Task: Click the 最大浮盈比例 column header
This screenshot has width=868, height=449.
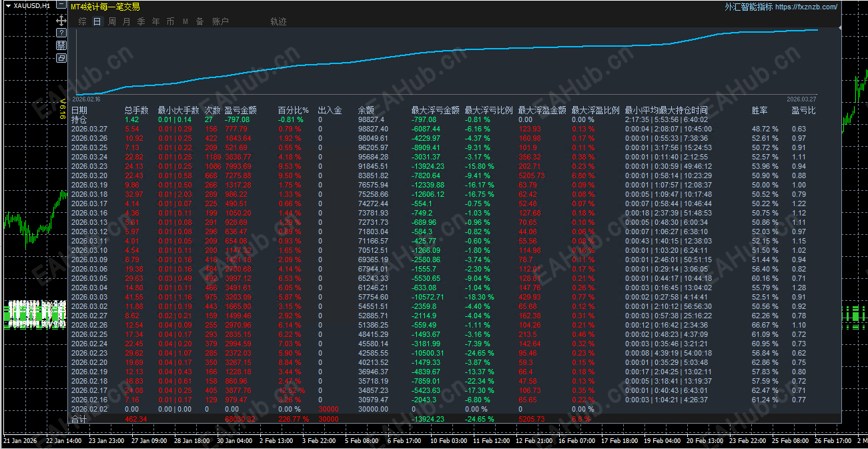Action: [x=596, y=110]
